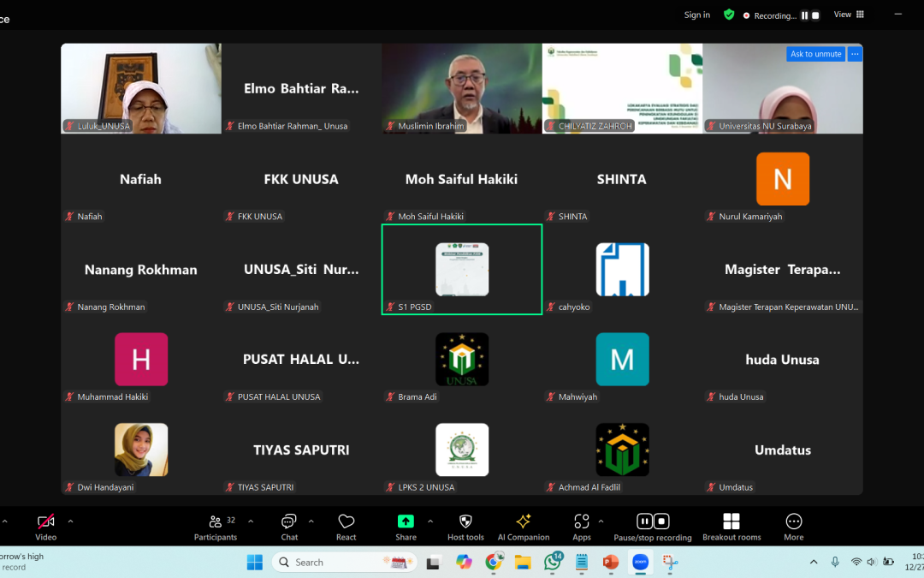The image size is (924, 578).
Task: Open the Snipping Tool from the taskbar
Action: [x=670, y=562]
